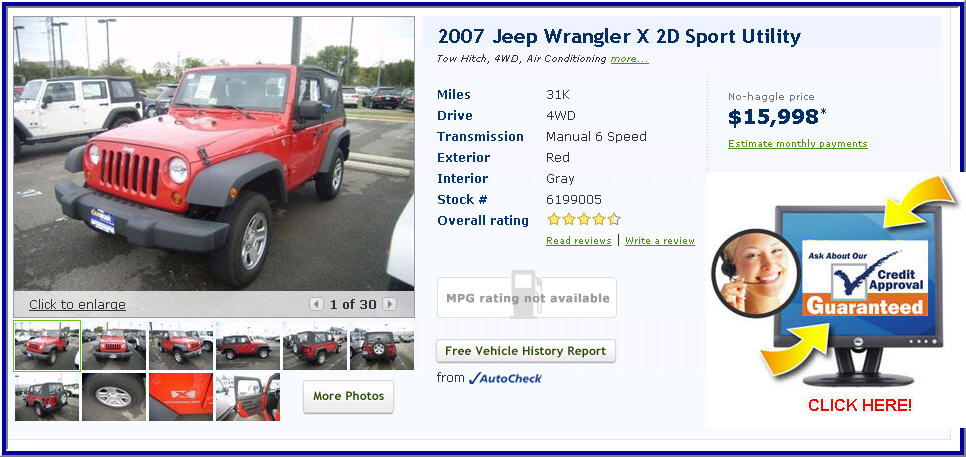Open Estimate monthly payments link
This screenshot has height=457, width=966.
(797, 144)
